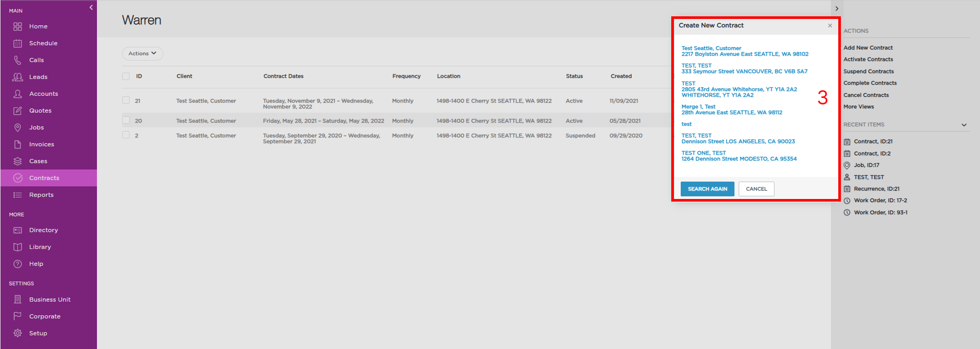
Task: Go to Corporate in sidebar menu
Action: 45,316
